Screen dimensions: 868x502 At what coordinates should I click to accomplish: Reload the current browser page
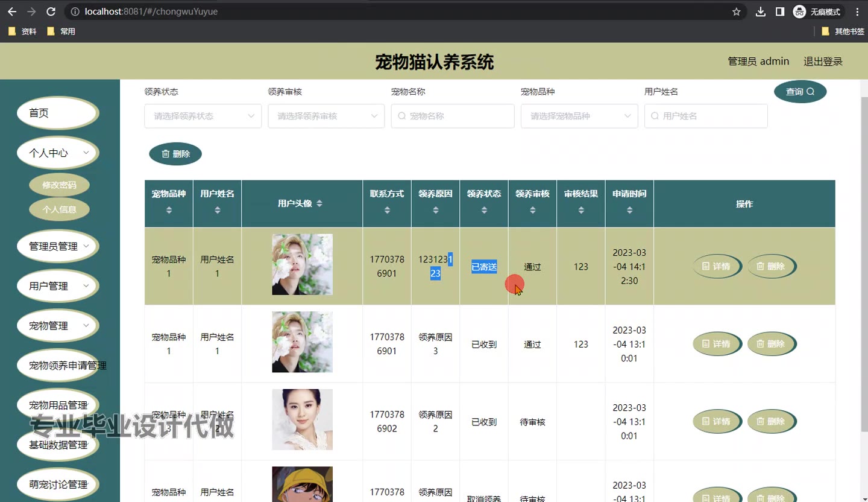coord(51,11)
